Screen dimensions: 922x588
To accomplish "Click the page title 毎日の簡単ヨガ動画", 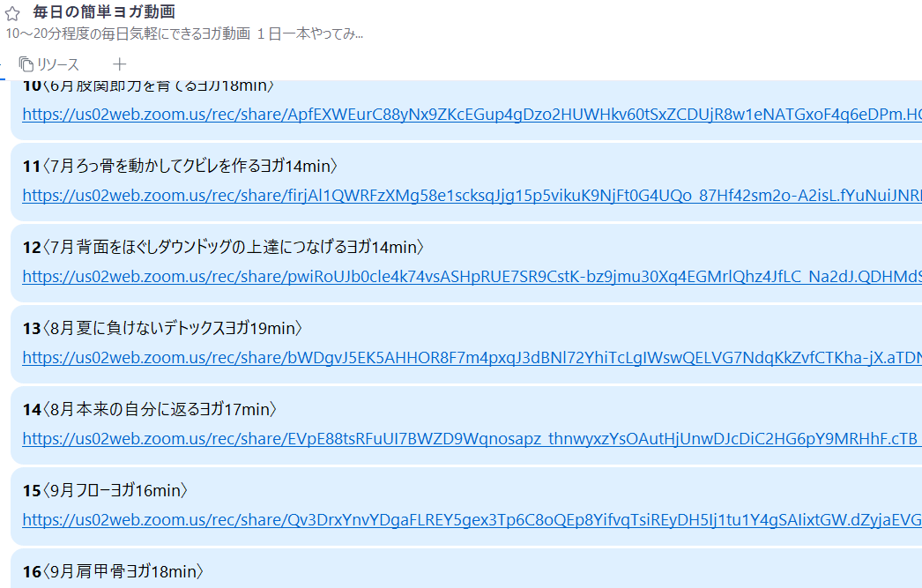I will click(x=104, y=11).
